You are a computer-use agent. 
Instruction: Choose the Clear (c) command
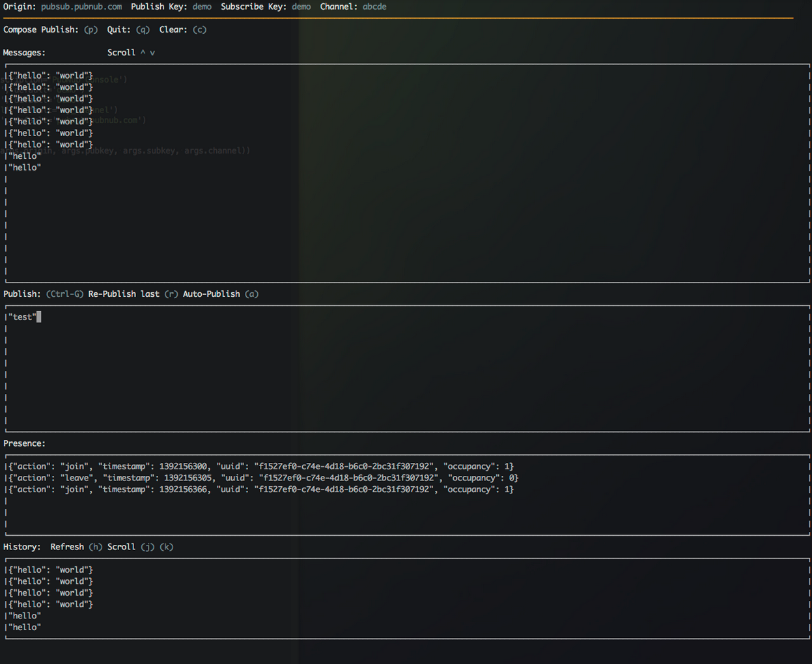click(183, 30)
